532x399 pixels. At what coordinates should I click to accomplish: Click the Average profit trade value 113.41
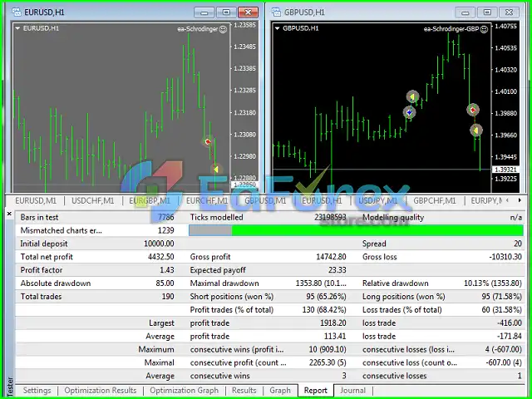(x=335, y=336)
